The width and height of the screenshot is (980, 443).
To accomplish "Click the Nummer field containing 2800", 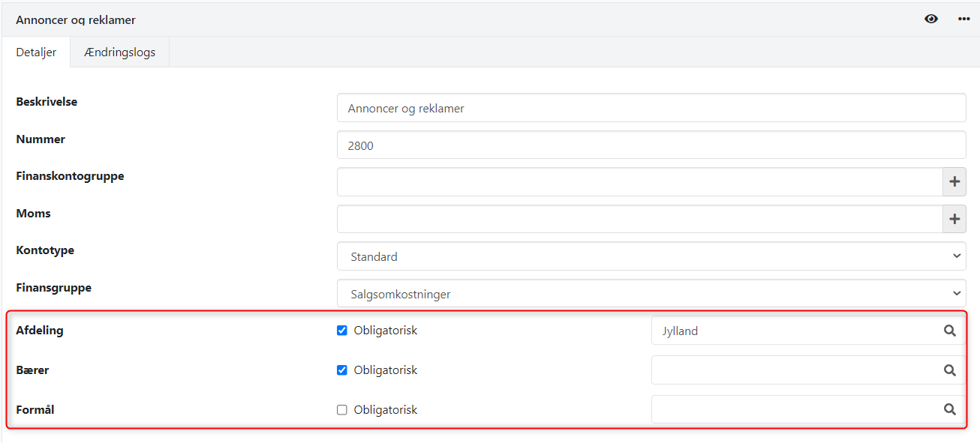I will click(x=651, y=145).
